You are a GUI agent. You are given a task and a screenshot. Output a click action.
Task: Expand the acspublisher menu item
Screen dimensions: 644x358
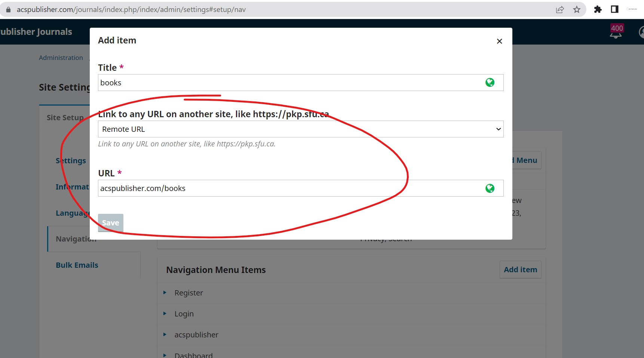coord(165,334)
